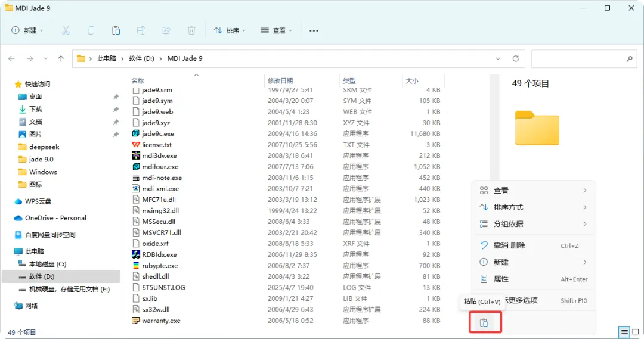Viewport: 644px width, 339px height.
Task: Select the ST5UNST.LOG file
Action: 163,288
